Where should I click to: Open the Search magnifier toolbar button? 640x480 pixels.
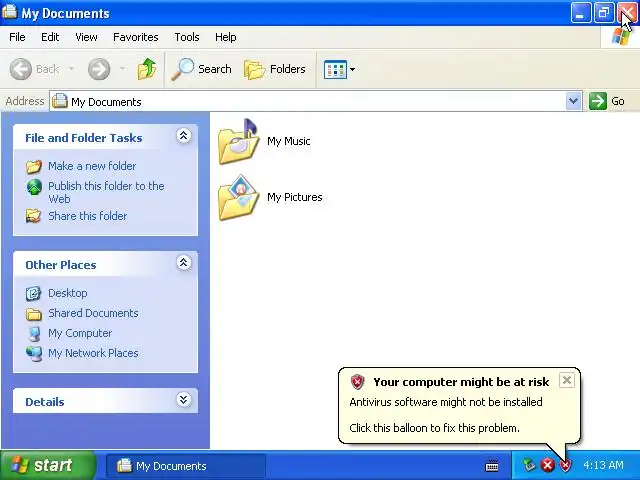[201, 69]
